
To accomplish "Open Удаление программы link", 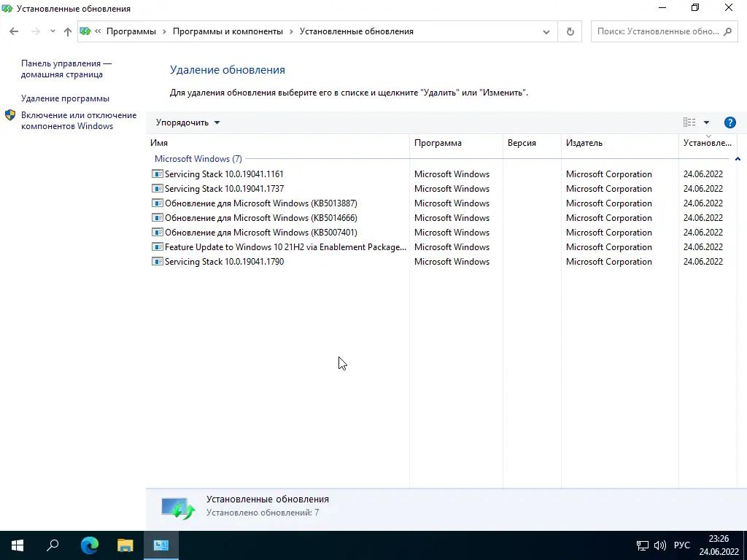I will tap(65, 98).
